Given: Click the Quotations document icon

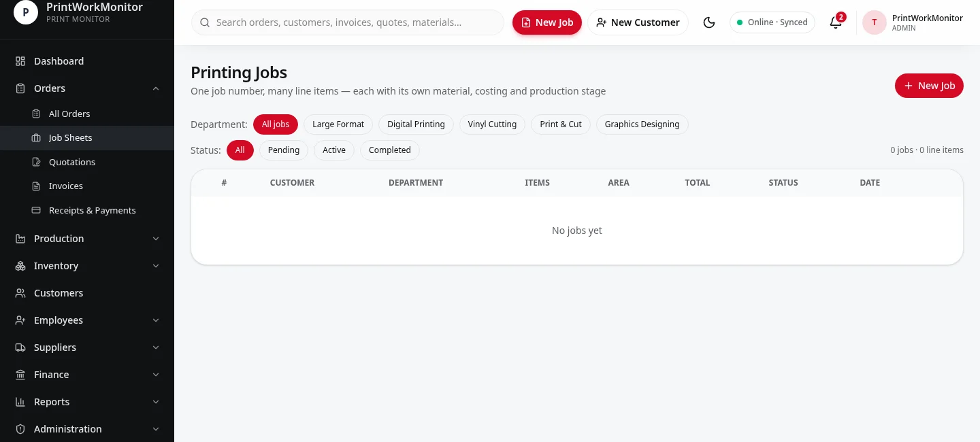Looking at the screenshot, I should coord(36,162).
